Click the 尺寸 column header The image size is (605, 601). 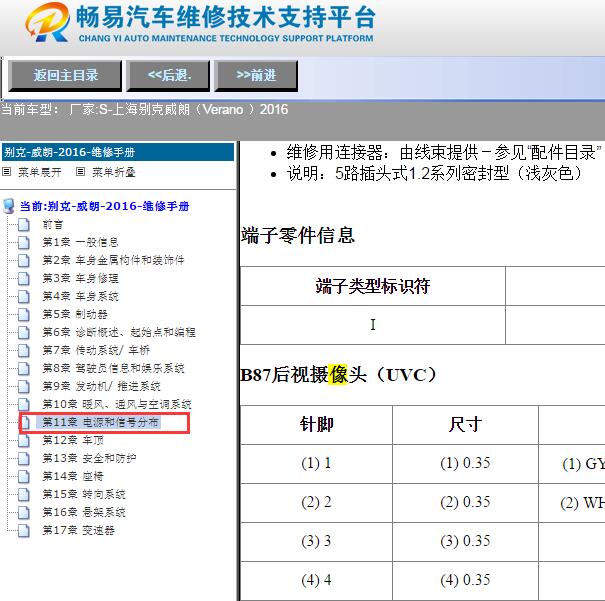click(465, 425)
